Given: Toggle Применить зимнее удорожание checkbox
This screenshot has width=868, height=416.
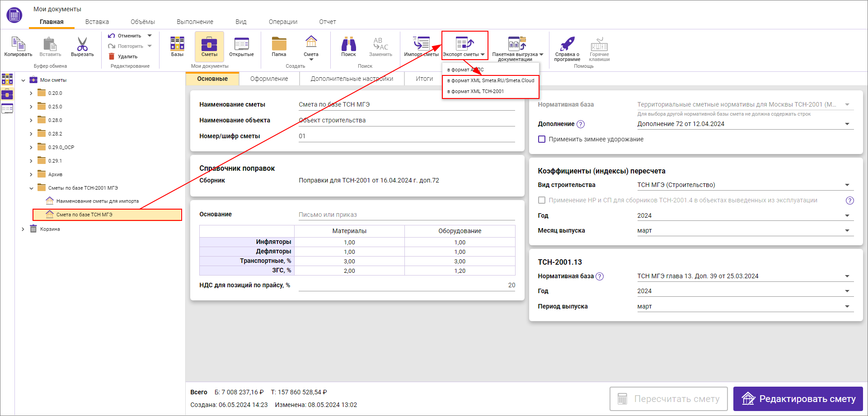Looking at the screenshot, I should point(542,139).
